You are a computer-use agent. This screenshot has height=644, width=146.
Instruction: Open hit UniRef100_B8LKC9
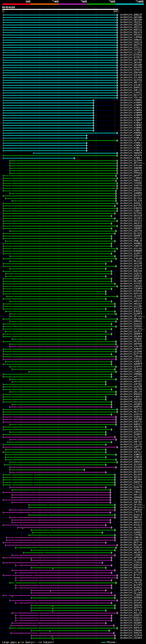click(x=131, y=32)
